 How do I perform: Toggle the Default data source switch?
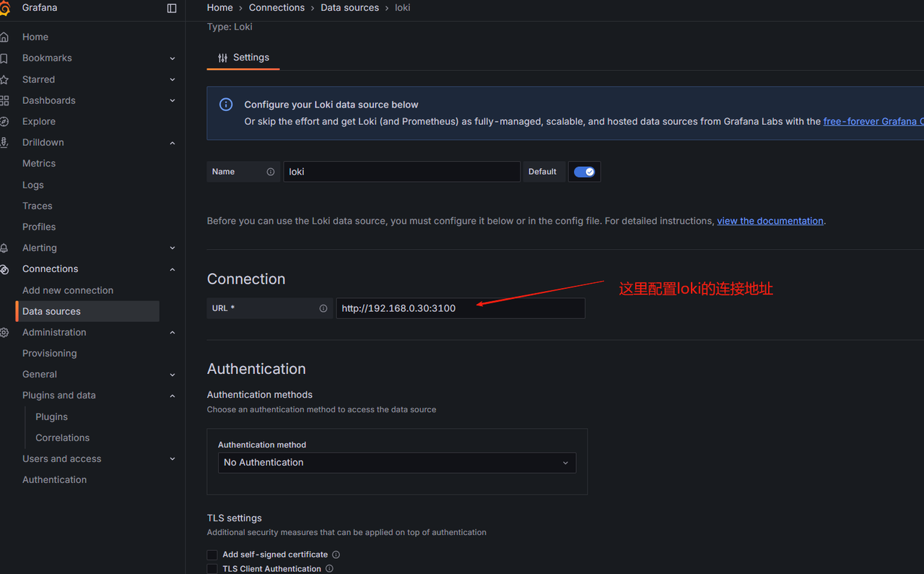pyautogui.click(x=584, y=172)
